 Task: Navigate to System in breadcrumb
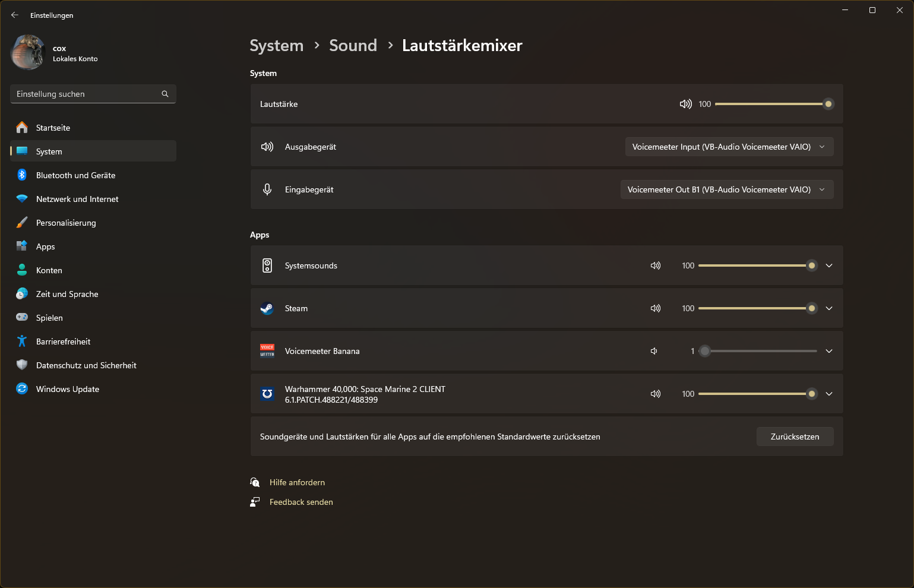tap(277, 46)
